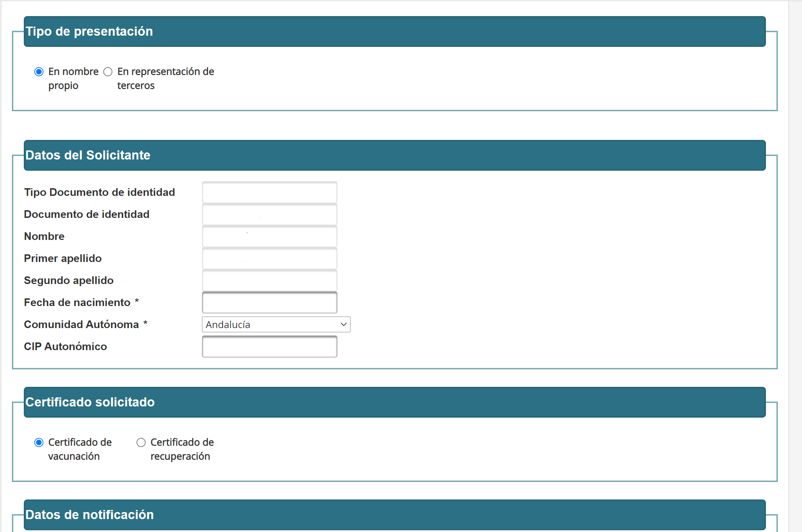
Task: Choose the 'Certificado de recuperación' option
Action: coord(141,442)
